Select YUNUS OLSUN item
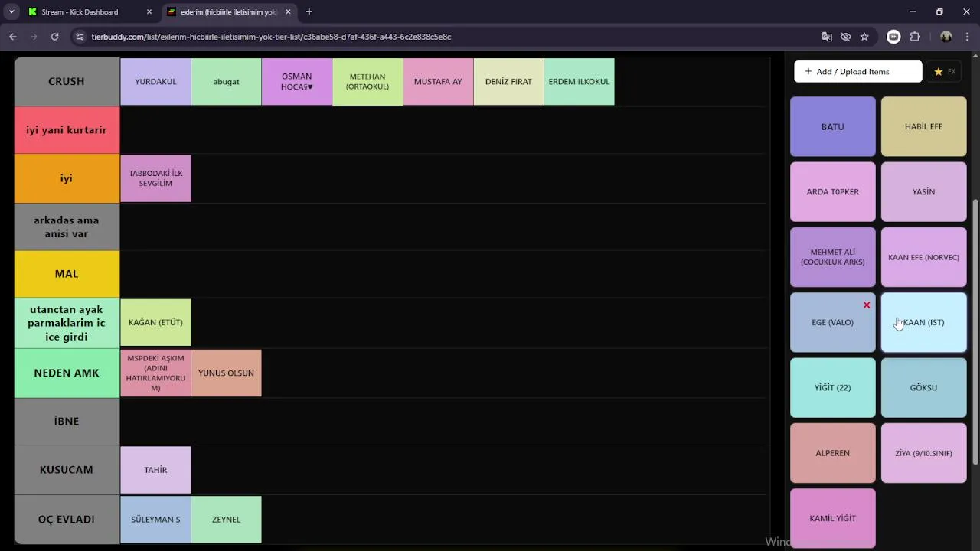Image resolution: width=980 pixels, height=551 pixels. [x=226, y=373]
